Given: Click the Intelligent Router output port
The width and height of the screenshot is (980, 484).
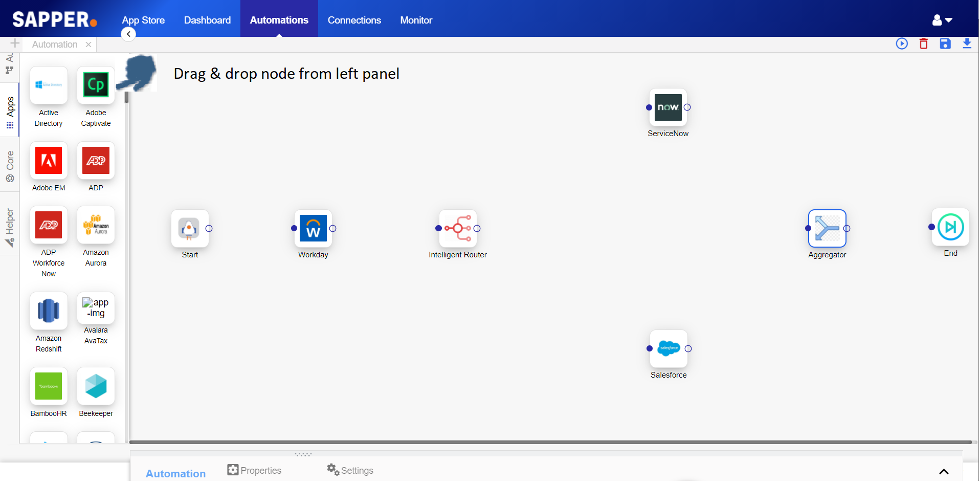Looking at the screenshot, I should pyautogui.click(x=477, y=229).
